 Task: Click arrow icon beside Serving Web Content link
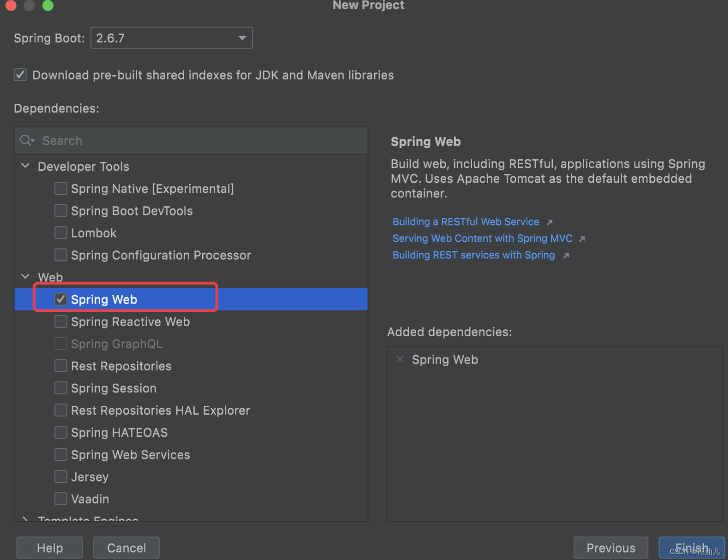tap(582, 239)
